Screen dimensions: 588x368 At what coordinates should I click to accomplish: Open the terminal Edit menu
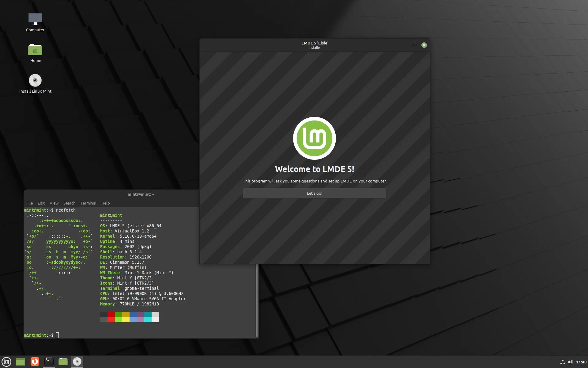[41, 203]
